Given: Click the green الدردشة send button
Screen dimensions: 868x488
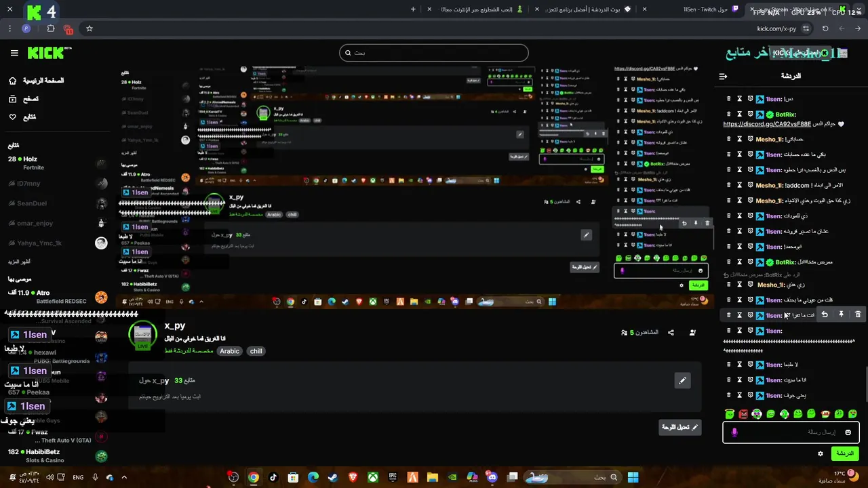Looking at the screenshot, I should (x=845, y=453).
